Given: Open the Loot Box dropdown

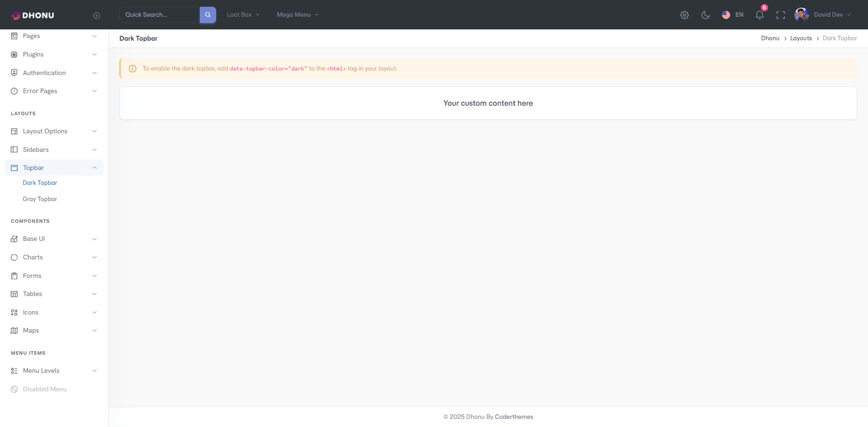Looking at the screenshot, I should pos(243,15).
